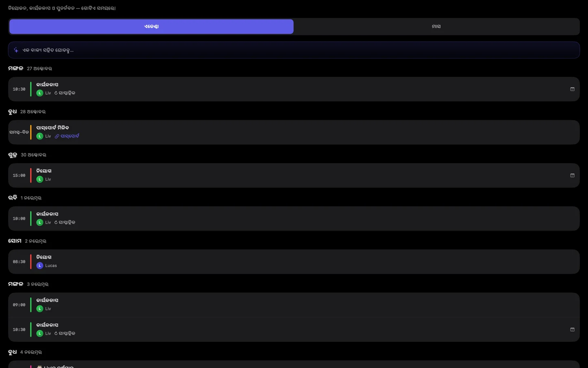Click weekly repeat icon on 3 ନଭେମ୍ବର 10:30 event
The height and width of the screenshot is (368, 588).
[x=56, y=333]
